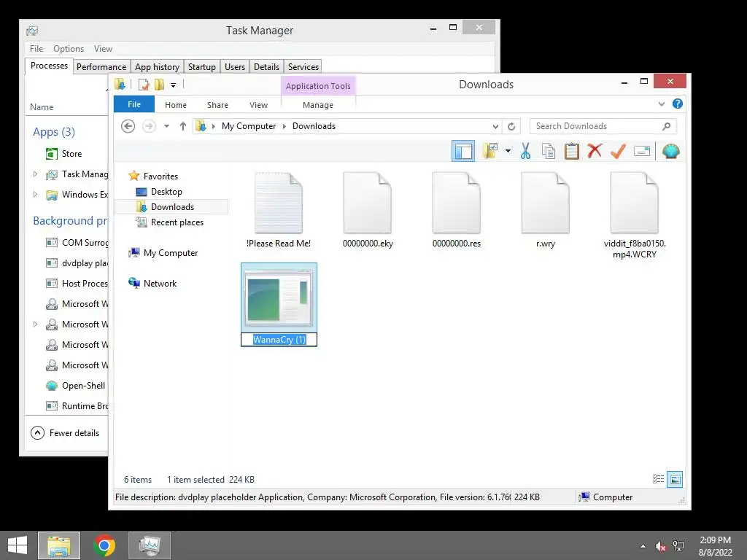Select the r.wry file
Screen dimensions: 747x560
click(x=546, y=209)
